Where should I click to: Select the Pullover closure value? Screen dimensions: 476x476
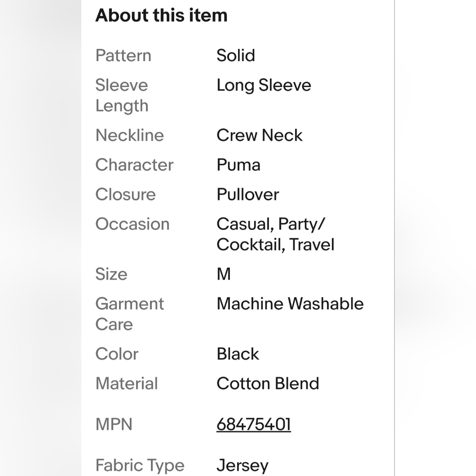tap(248, 194)
